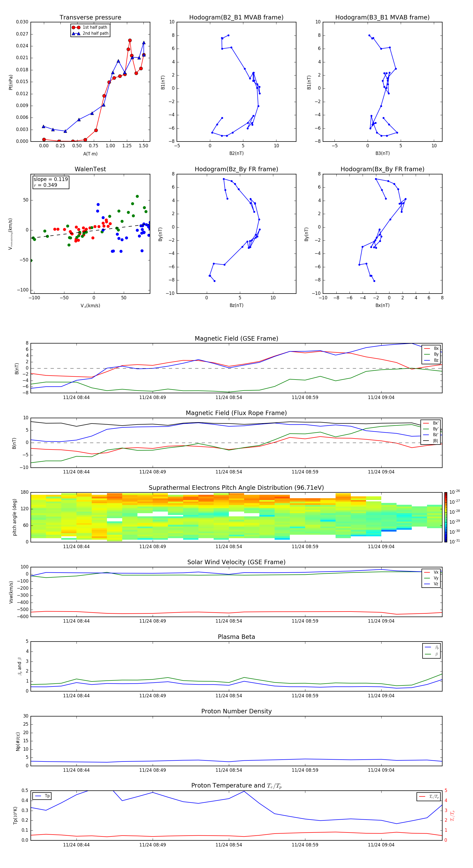473x868 pixels.
Task: Select '2nd half path' legend entry
Action: (90, 33)
